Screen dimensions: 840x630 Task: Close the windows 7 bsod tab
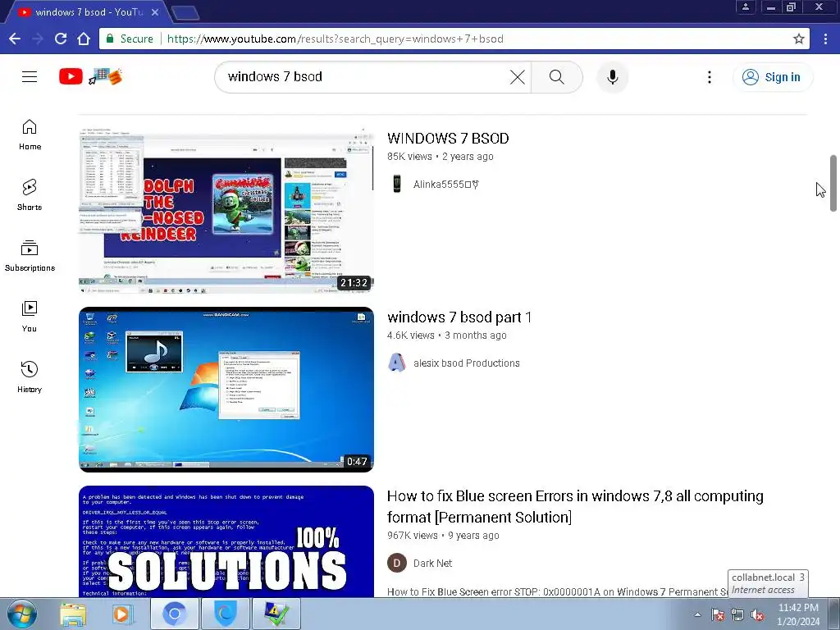point(155,11)
